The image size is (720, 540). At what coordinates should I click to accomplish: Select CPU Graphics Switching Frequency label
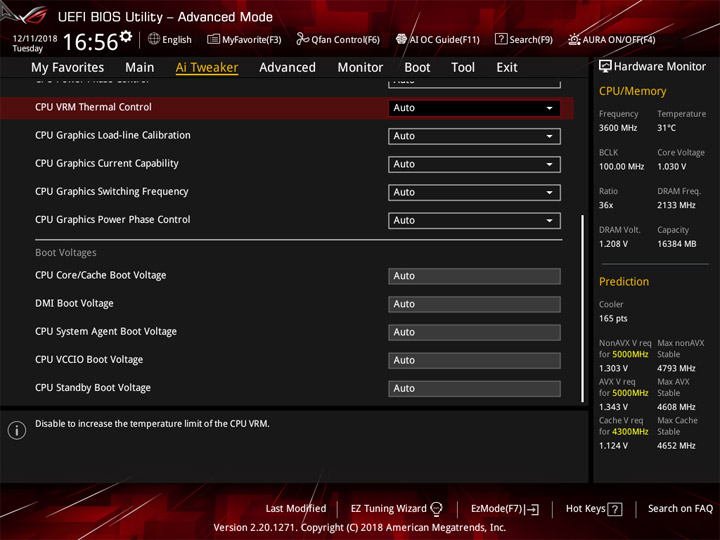[x=112, y=191]
